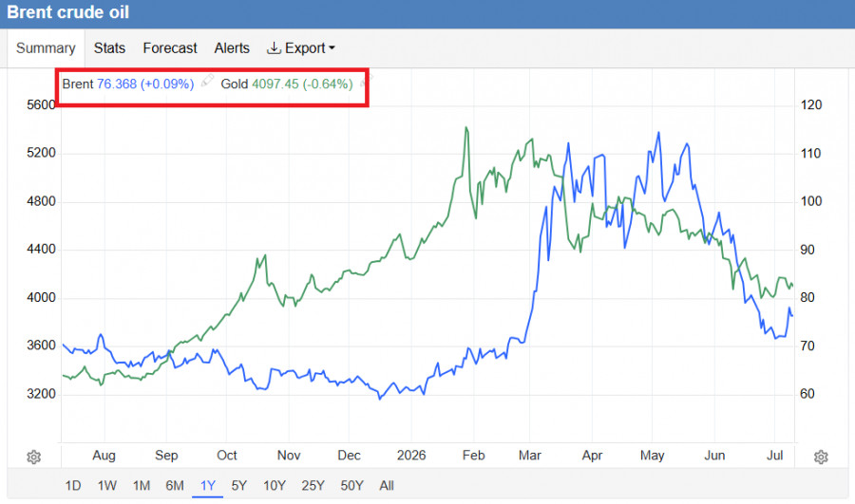Open the Stats tab
The width and height of the screenshot is (855, 504).
click(x=109, y=48)
